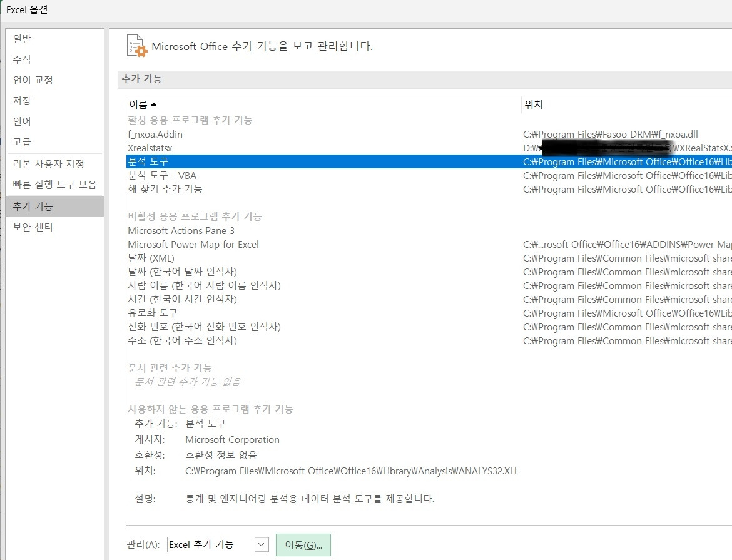732x560 pixels.
Task: Open the 수식 settings page
Action: pos(21,59)
